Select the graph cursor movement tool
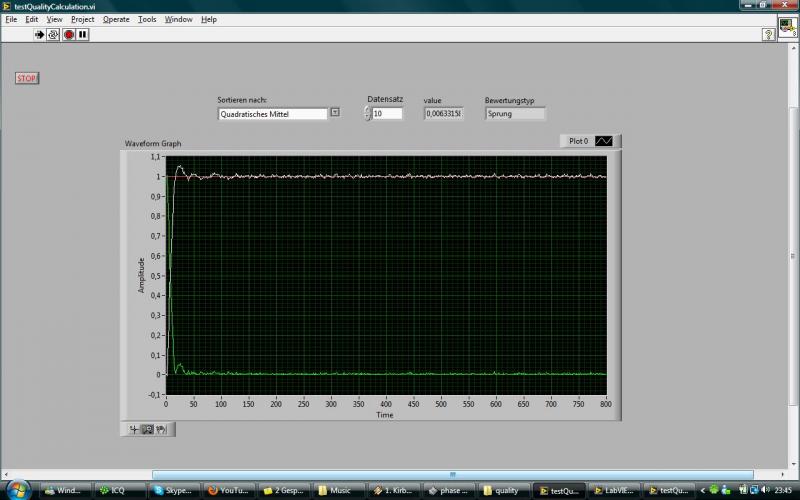This screenshot has height=500, width=800. point(133,429)
